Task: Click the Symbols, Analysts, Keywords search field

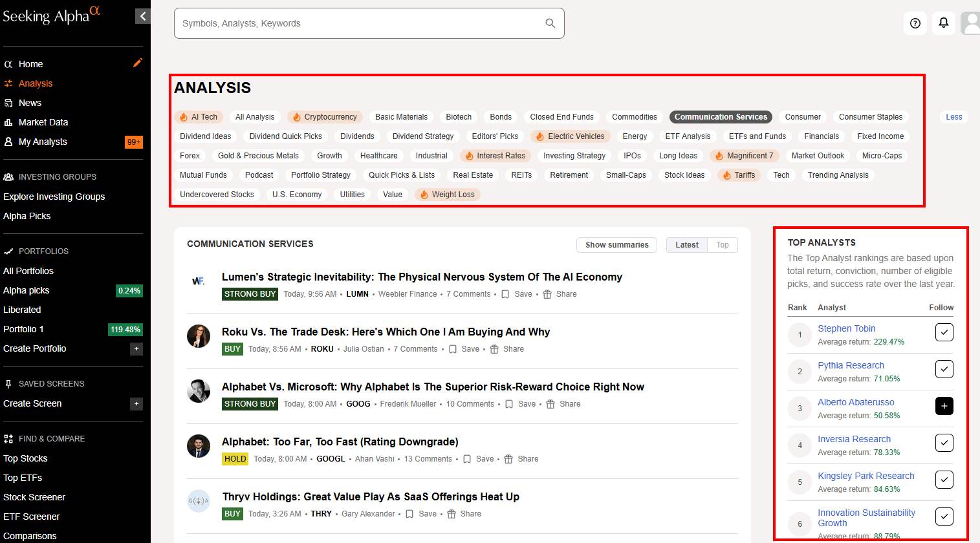Action: (359, 23)
